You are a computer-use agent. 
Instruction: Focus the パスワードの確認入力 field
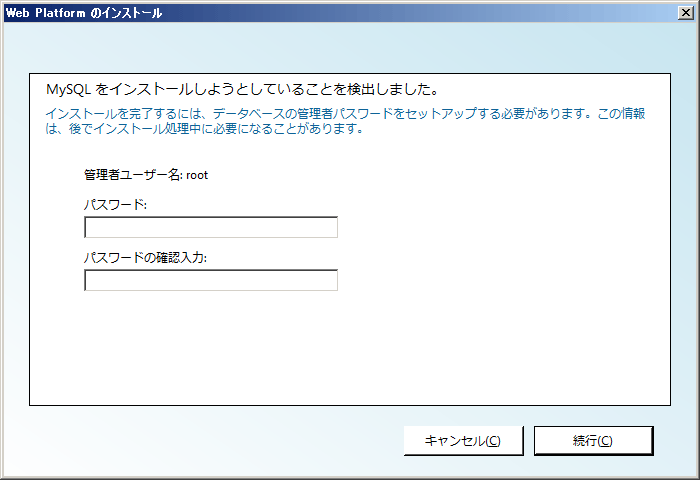[211, 280]
